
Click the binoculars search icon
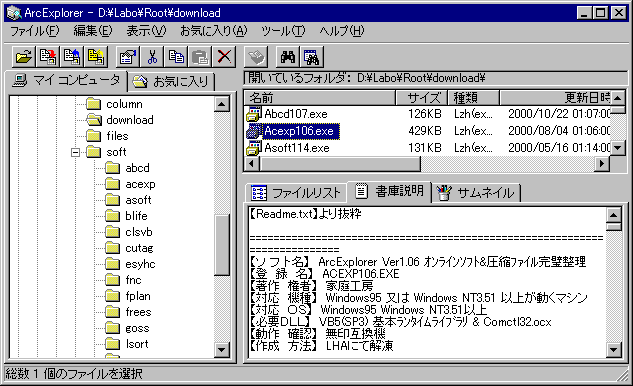288,57
